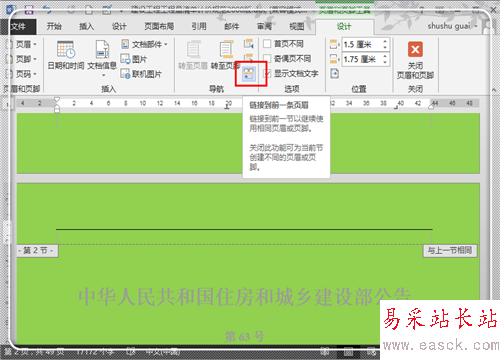
Task: Click the language 中文(中国) in status bar
Action: pyautogui.click(x=163, y=351)
